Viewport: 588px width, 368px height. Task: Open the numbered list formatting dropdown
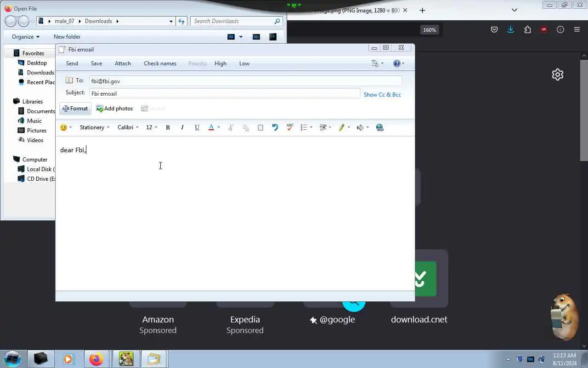[x=306, y=127]
